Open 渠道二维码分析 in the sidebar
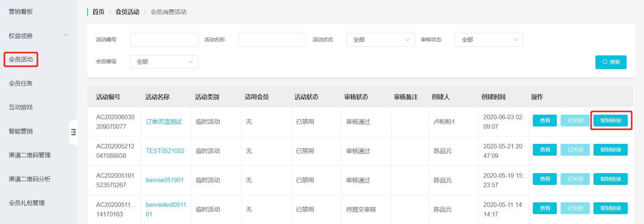 (x=30, y=179)
